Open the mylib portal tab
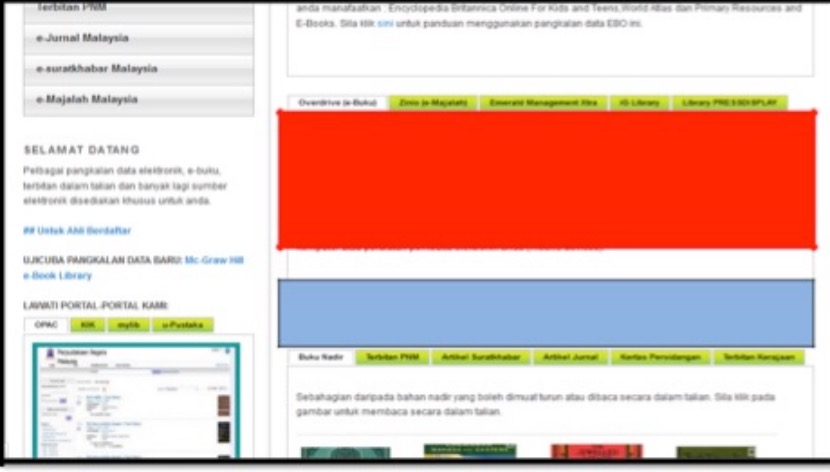 [x=128, y=325]
